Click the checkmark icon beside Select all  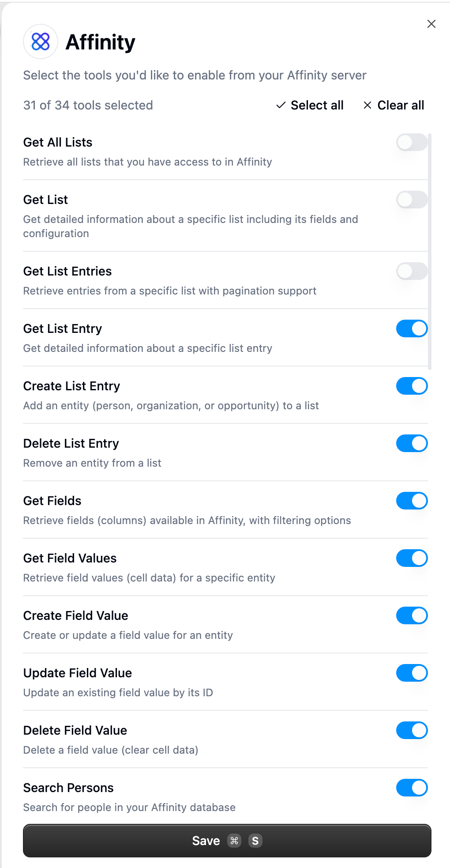pos(281,105)
